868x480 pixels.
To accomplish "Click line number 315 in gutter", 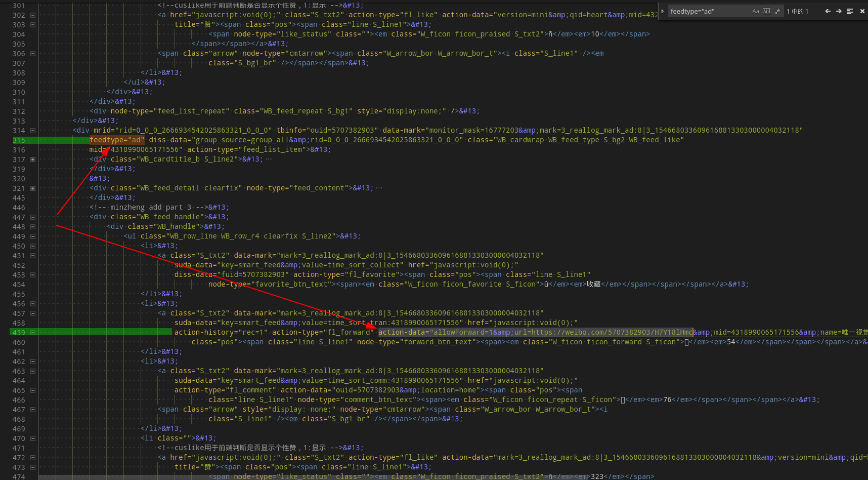I will (x=19, y=140).
